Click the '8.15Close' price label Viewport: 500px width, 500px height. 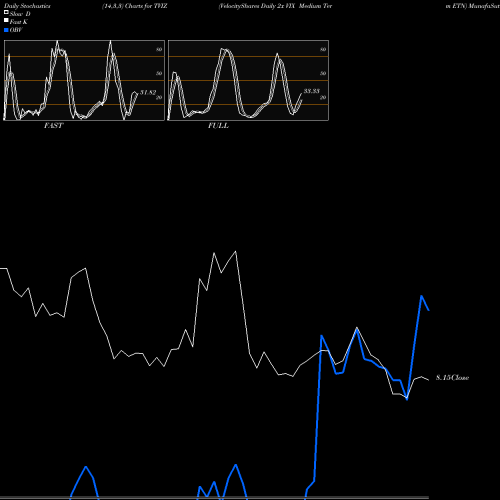point(452,378)
